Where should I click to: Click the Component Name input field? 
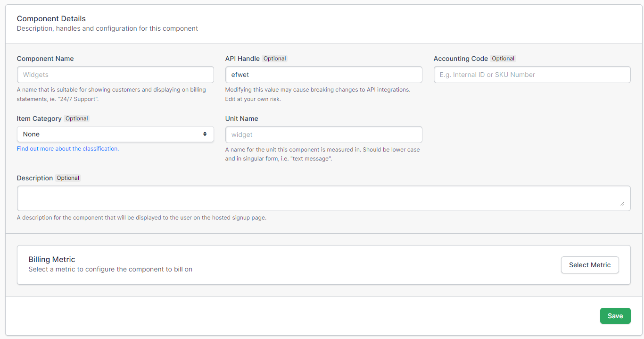[x=115, y=75]
